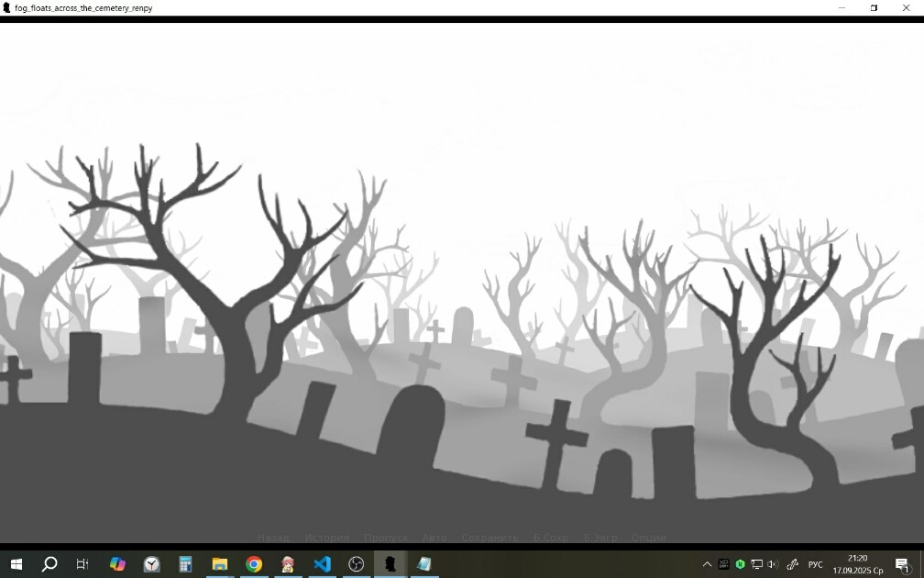Click Сохранить in the quick menu
Image resolution: width=924 pixels, height=578 pixels.
click(x=489, y=538)
